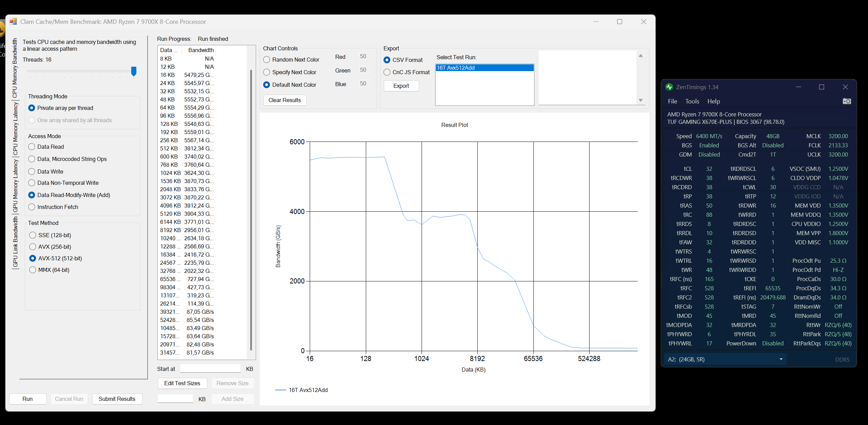Open the File menu in ZenTimings
The height and width of the screenshot is (425, 868).
tap(672, 101)
